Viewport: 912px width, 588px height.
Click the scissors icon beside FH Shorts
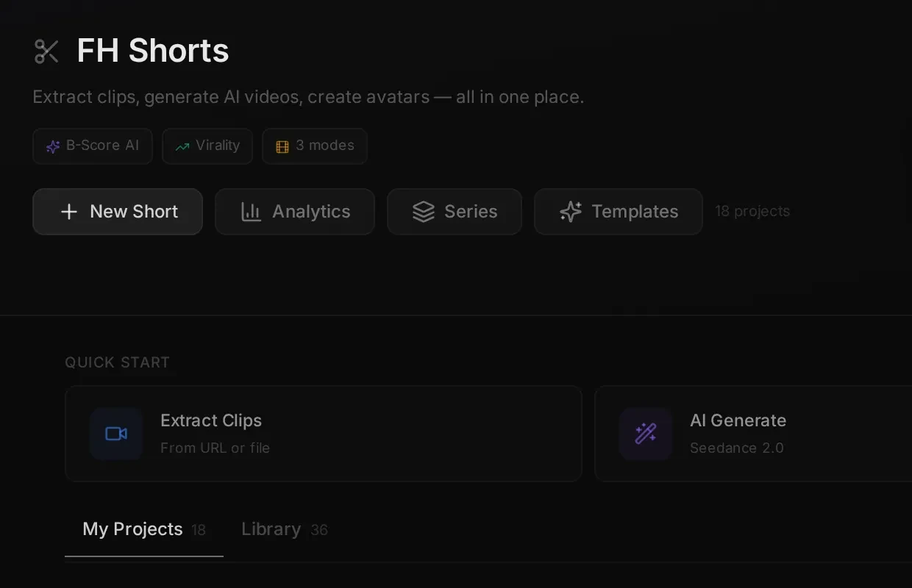(x=46, y=51)
